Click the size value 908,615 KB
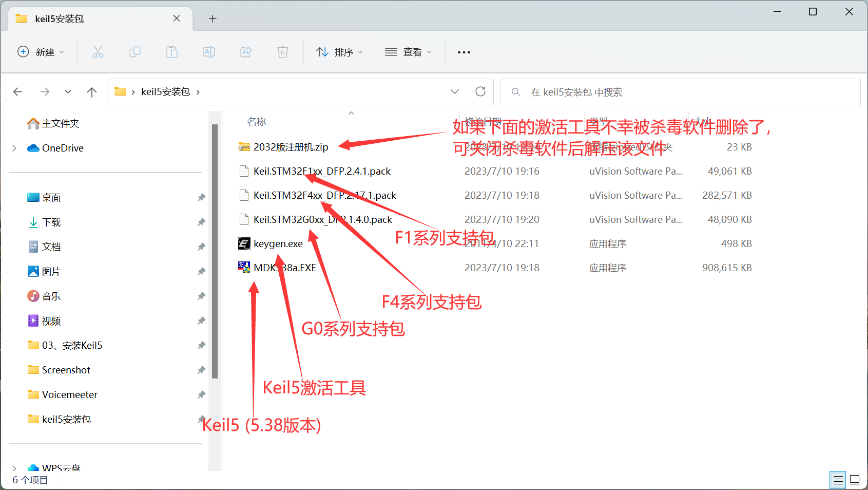The image size is (868, 490). click(727, 268)
